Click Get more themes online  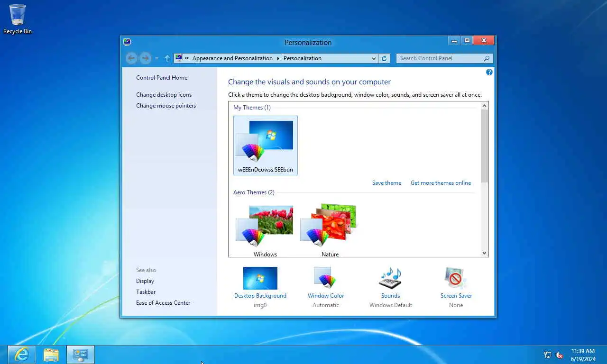(x=441, y=183)
